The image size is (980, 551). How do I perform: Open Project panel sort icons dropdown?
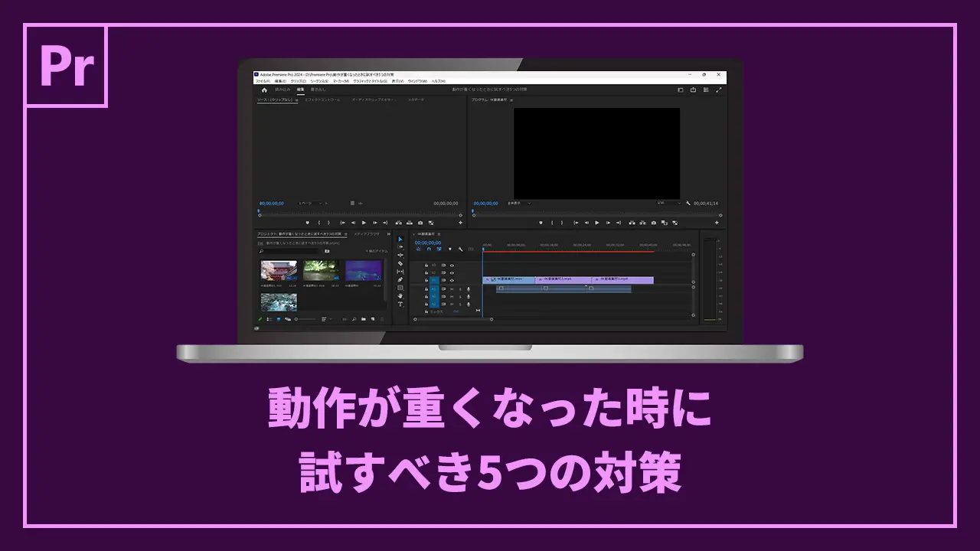click(327, 319)
